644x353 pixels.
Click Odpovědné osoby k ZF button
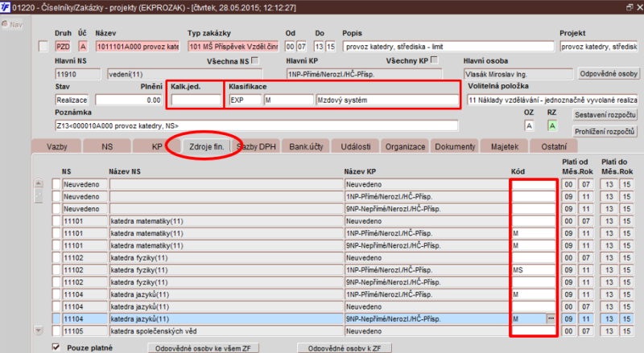coord(345,348)
